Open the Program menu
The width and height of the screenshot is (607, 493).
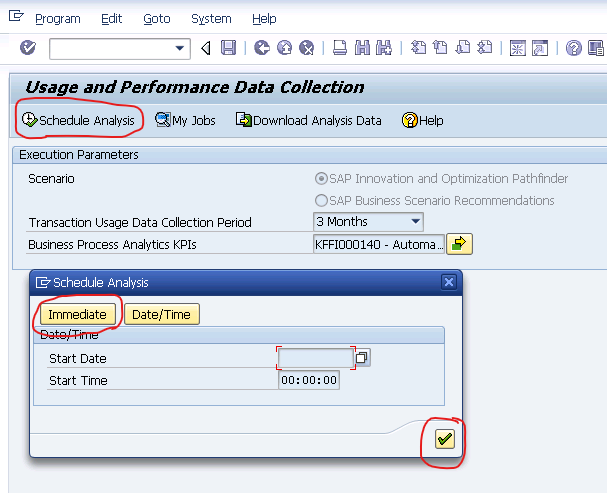(x=58, y=19)
